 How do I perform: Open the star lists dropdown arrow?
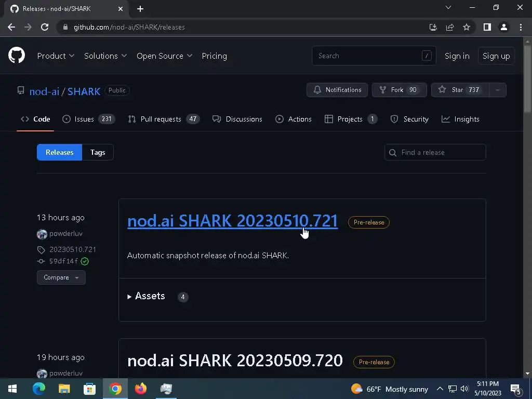coord(498,90)
